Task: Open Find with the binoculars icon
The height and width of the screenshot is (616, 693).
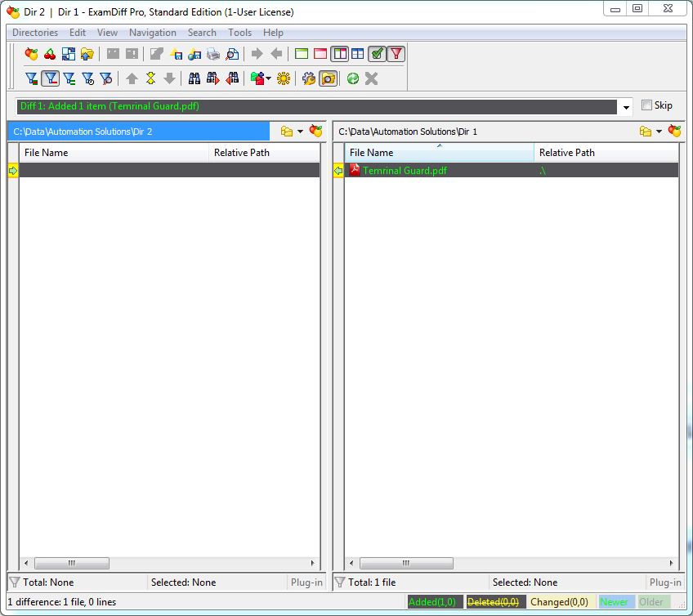Action: [x=194, y=78]
